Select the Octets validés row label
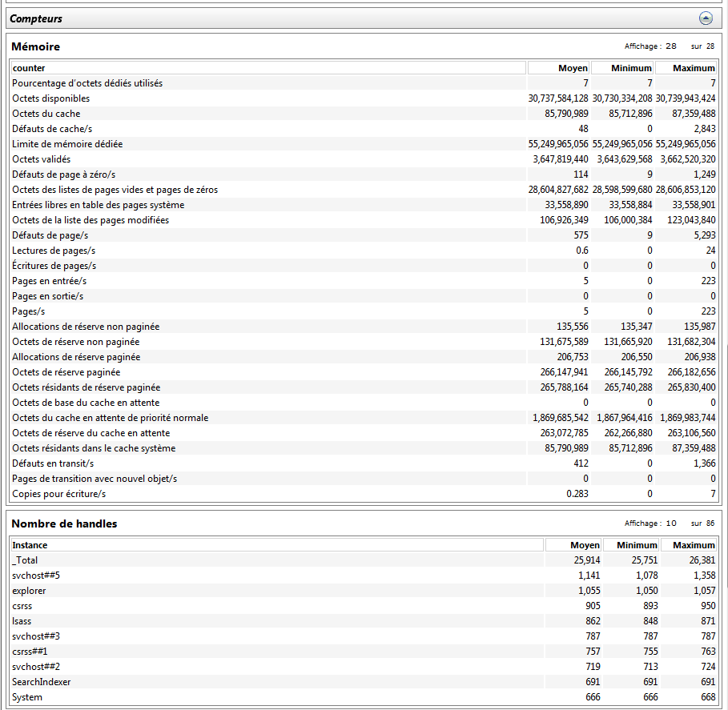Image resolution: width=728 pixels, height=710 pixels. pyautogui.click(x=42, y=159)
